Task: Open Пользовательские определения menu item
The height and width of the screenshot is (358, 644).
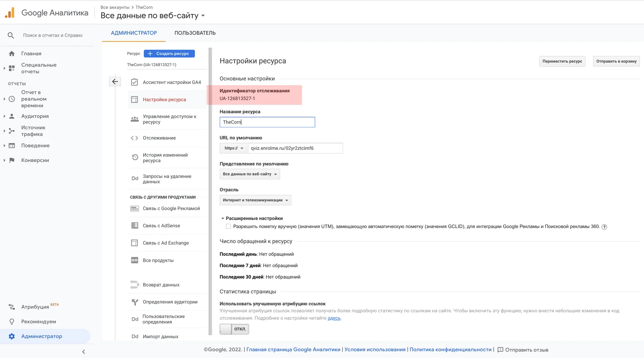Action: pyautogui.click(x=167, y=319)
